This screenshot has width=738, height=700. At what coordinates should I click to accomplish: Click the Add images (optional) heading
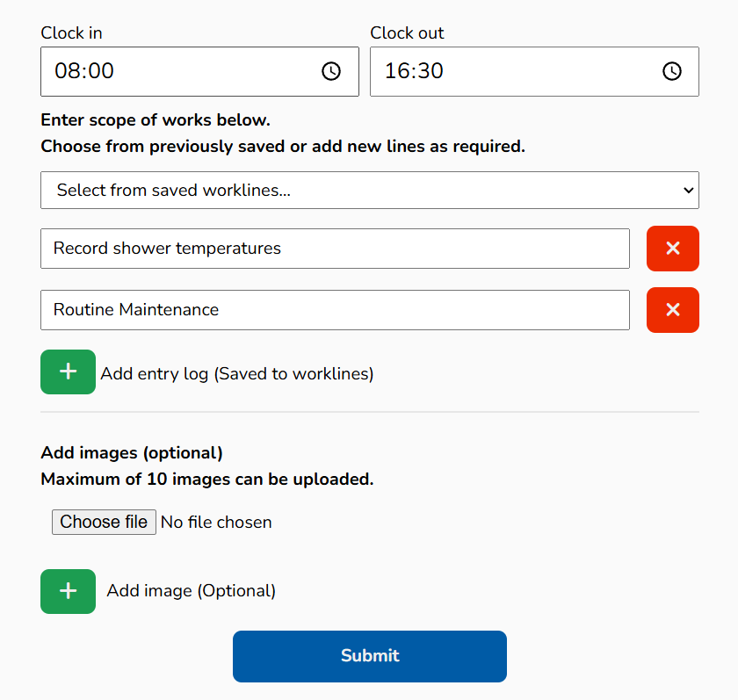click(132, 453)
